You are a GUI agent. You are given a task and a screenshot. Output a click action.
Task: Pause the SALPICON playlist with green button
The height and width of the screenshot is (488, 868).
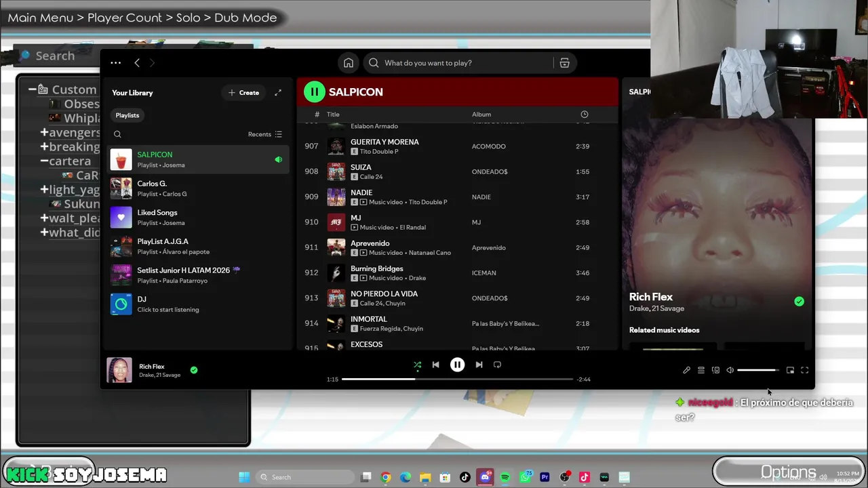point(314,91)
